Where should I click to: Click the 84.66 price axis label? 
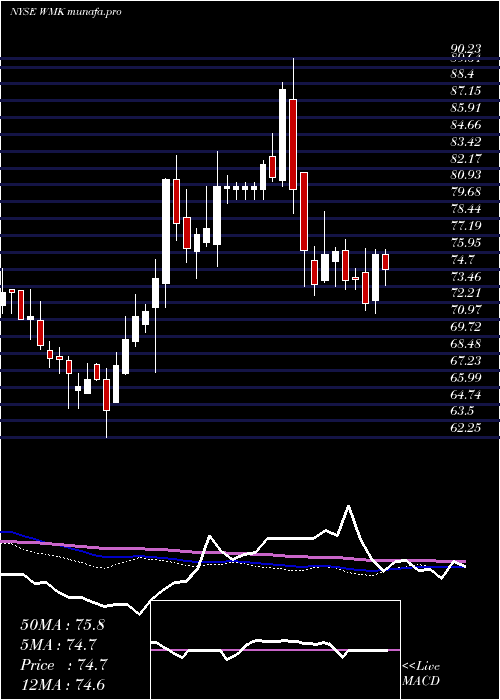pos(466,125)
